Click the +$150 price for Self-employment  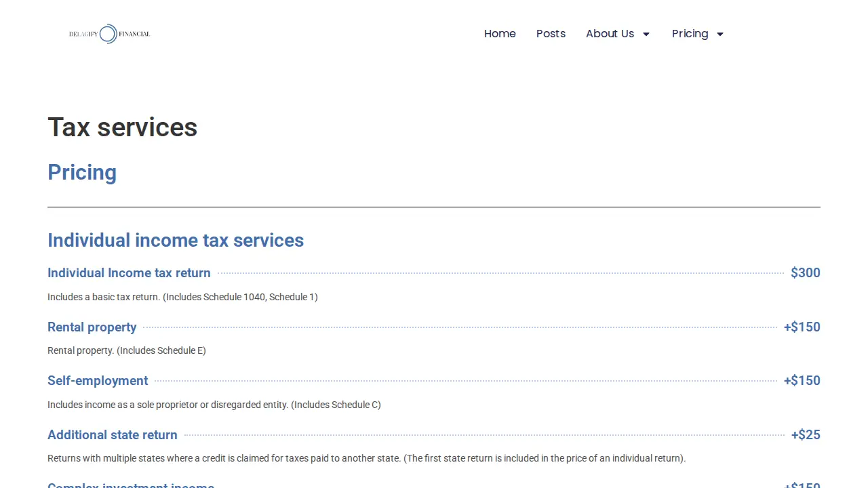click(x=802, y=381)
